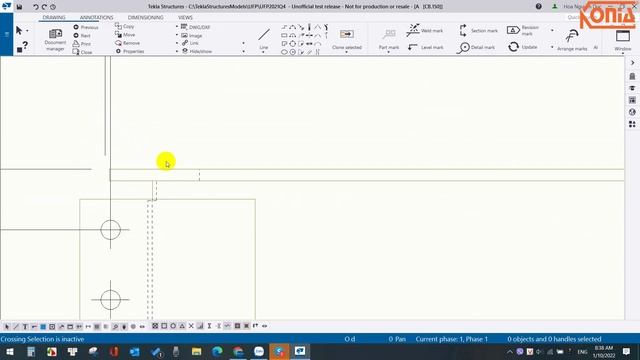The image size is (640, 360).
Task: Toggle the snap to points square switch
Action: [164, 326]
